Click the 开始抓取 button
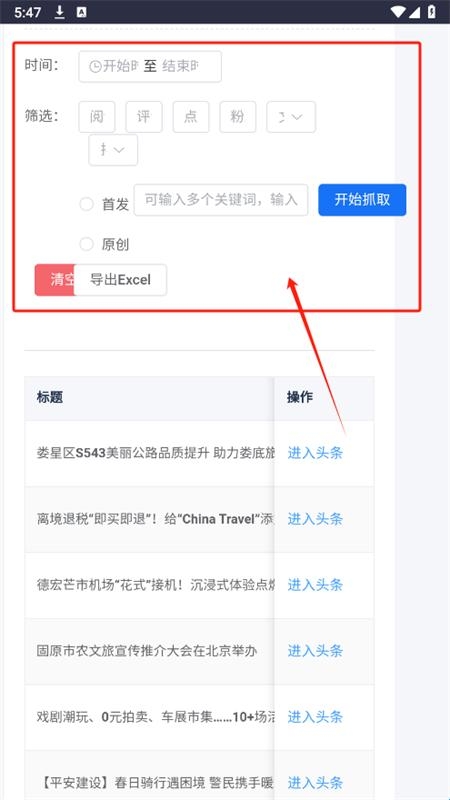The height and width of the screenshot is (800, 450). [x=362, y=199]
